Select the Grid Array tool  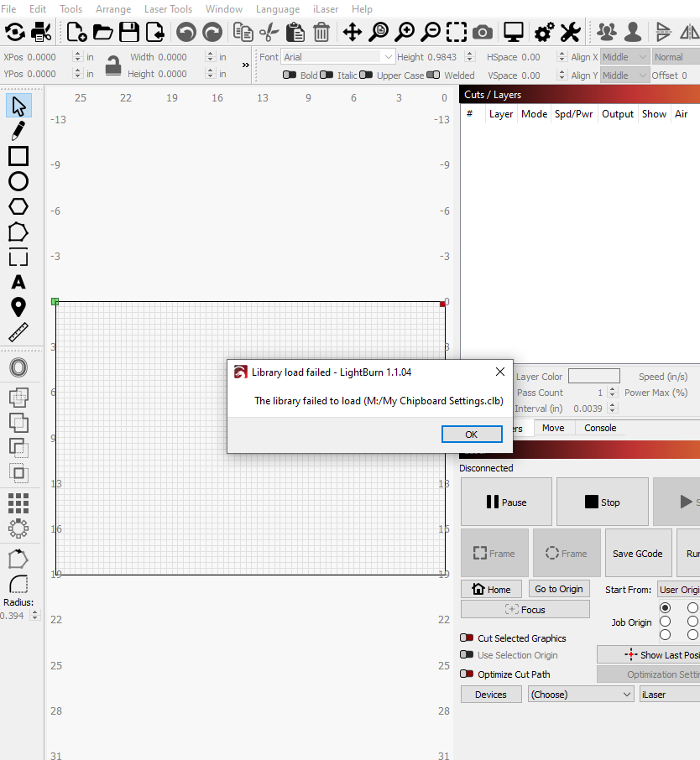[x=18, y=503]
